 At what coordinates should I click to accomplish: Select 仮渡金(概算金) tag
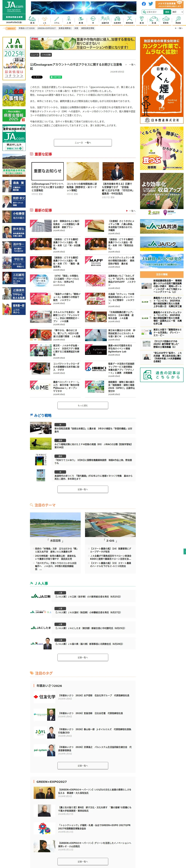65,28
